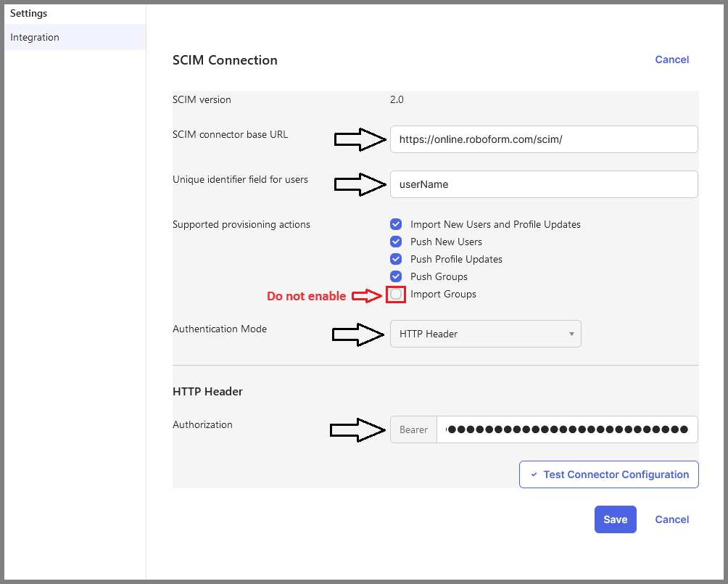The height and width of the screenshot is (584, 728).
Task: Open the Authentication Mode dropdown
Action: (x=485, y=334)
